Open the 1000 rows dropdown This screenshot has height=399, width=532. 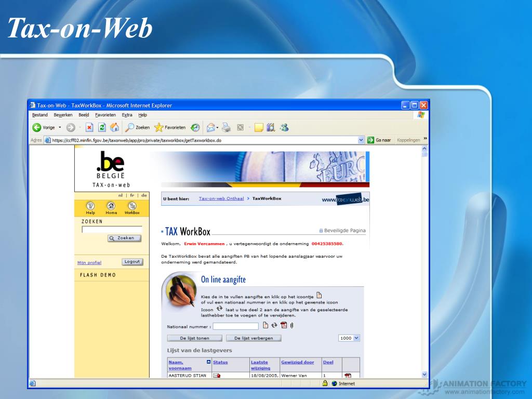pos(356,338)
